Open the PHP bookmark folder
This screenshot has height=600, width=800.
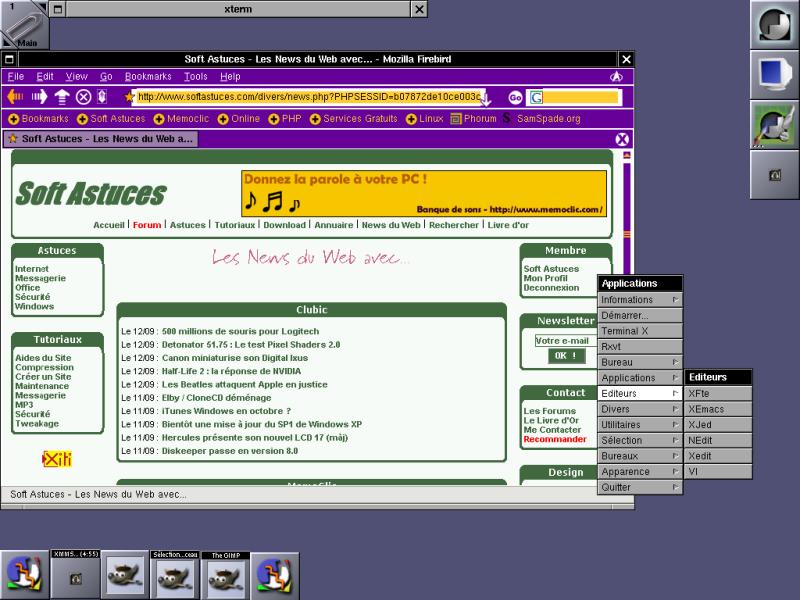(x=285, y=119)
